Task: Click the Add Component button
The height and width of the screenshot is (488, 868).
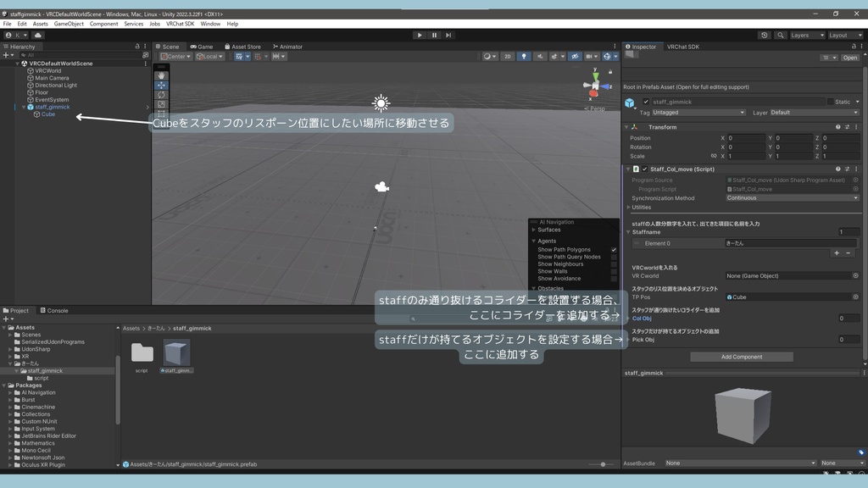Action: [741, 356]
